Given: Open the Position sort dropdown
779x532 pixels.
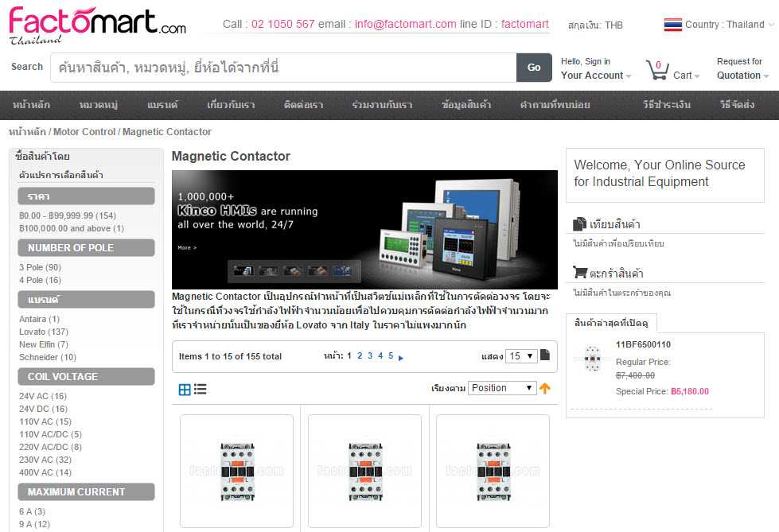Looking at the screenshot, I should coord(502,388).
